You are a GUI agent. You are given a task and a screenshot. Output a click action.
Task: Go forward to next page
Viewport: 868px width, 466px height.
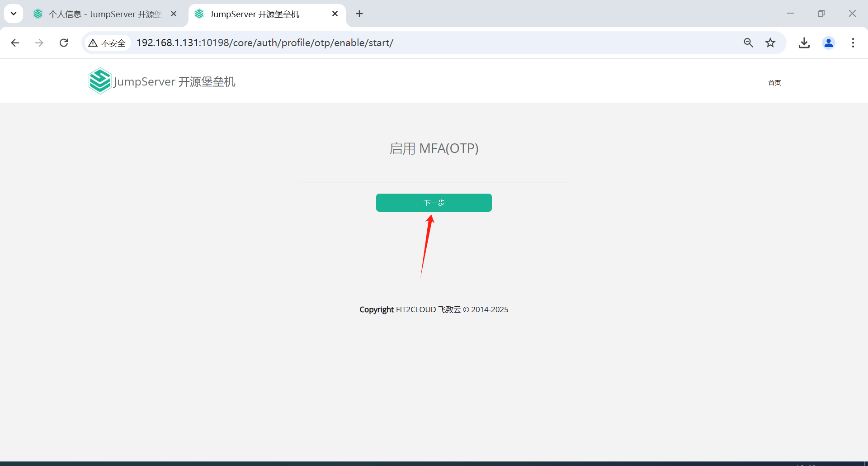pos(39,43)
